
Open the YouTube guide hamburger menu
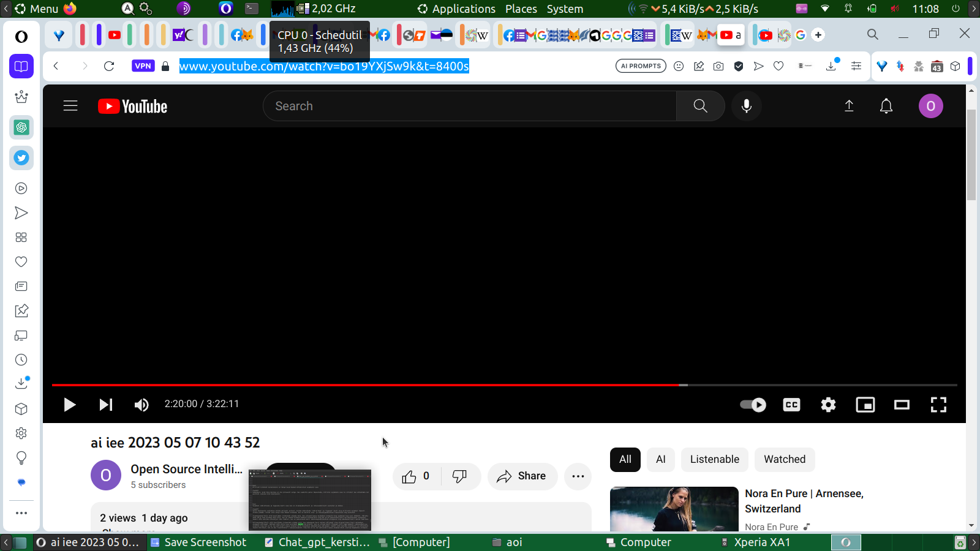[x=70, y=106]
